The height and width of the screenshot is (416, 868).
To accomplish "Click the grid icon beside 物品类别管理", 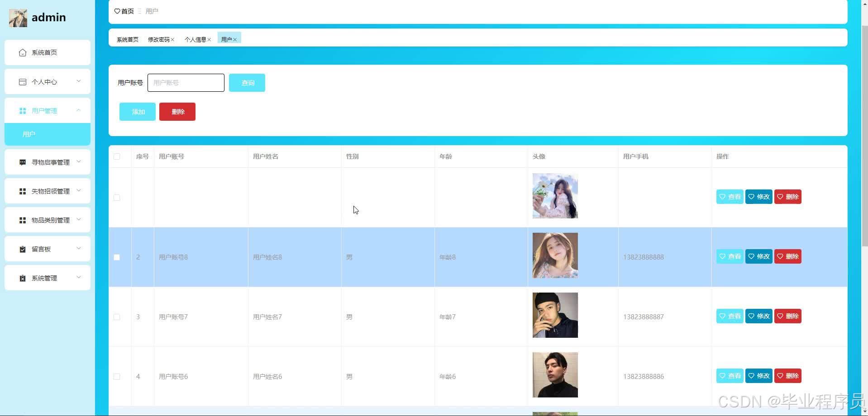I will 23,220.
